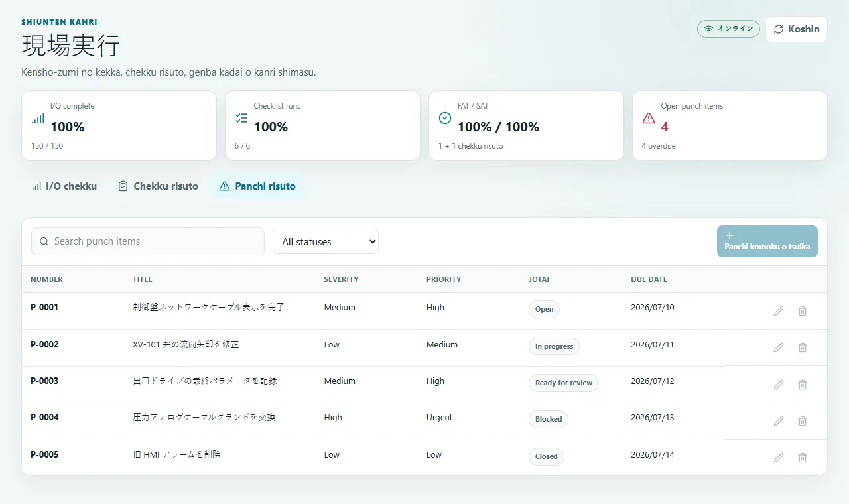The image size is (849, 504).
Task: Edit the P-0005 row via pencil icon
Action: [779, 458]
